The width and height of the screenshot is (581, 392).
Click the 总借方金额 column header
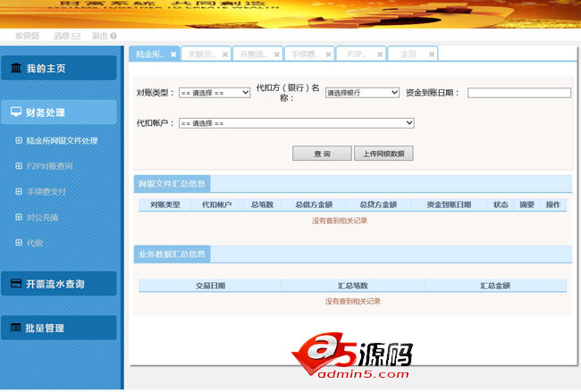point(314,204)
